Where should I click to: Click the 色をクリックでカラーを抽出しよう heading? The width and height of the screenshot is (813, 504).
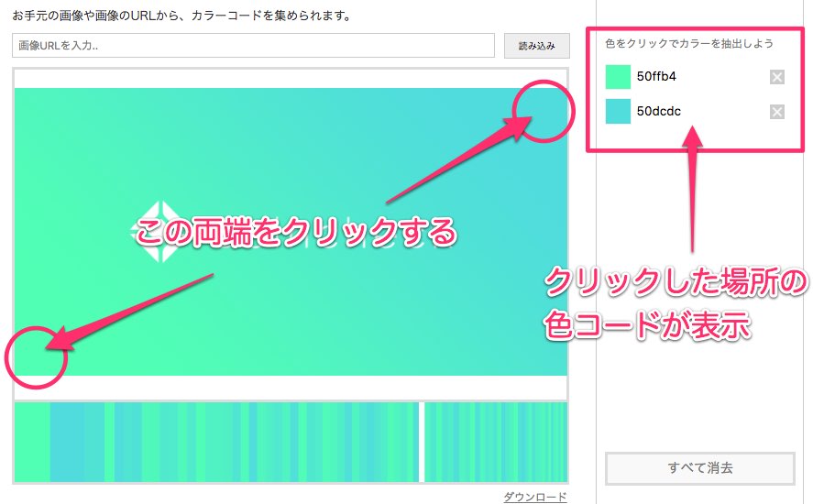click(689, 44)
